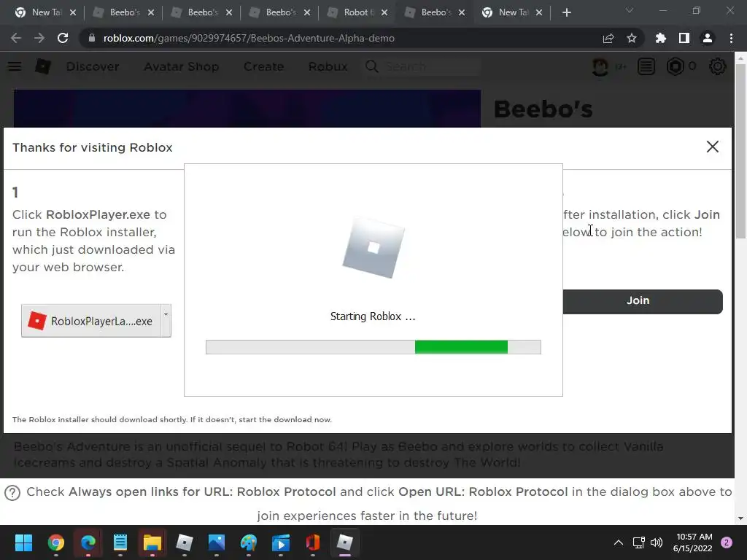Open the Robux balance icon
The height and width of the screenshot is (560, 747).
pos(675,66)
